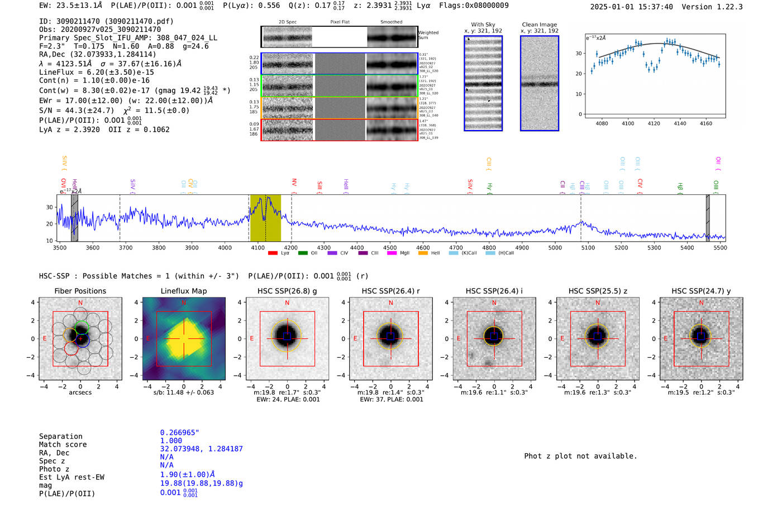The image size is (782, 532).
Task: Click 'HSC-SSP : Possible Matches = 1' heading
Action: click(104, 276)
